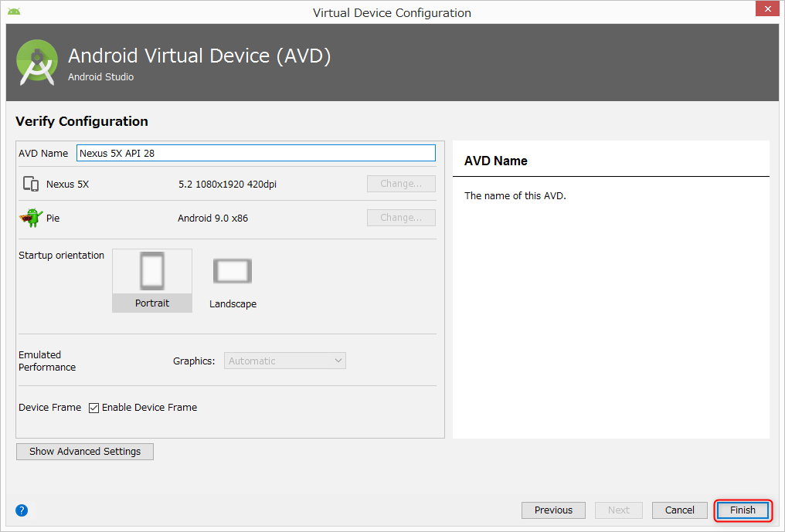Click the disabled Next button
Screen dimensions: 785x532
pyautogui.click(x=619, y=510)
